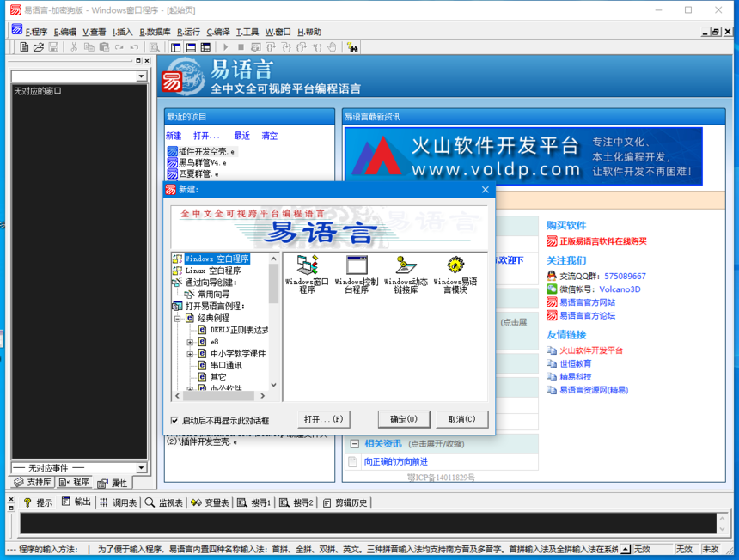Image resolution: width=739 pixels, height=560 pixels.
Task: Click the third window layout toolbar icon
Action: pyautogui.click(x=205, y=47)
